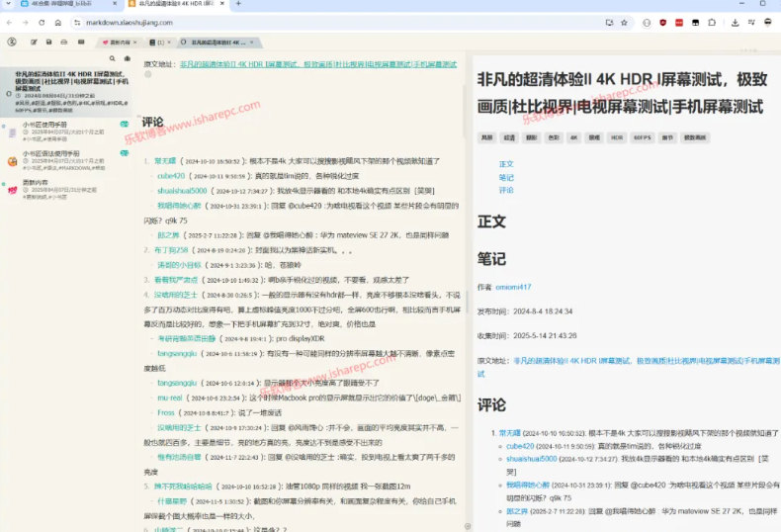The image size is (781, 532).
Task: Close the 非凡的超清体验II 4K... editor tab
Action: [251, 43]
